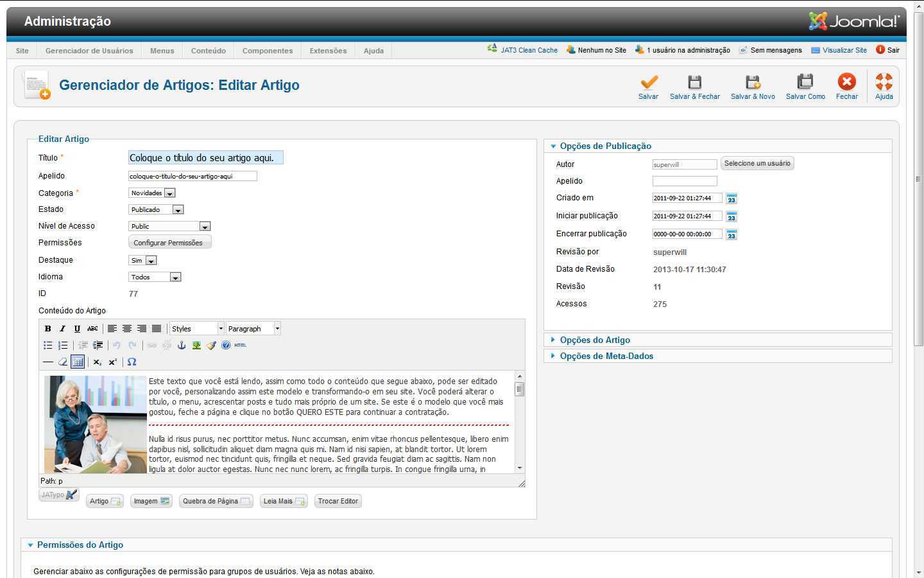
Task: Open the HTML source editor icon
Action: pyautogui.click(x=240, y=345)
